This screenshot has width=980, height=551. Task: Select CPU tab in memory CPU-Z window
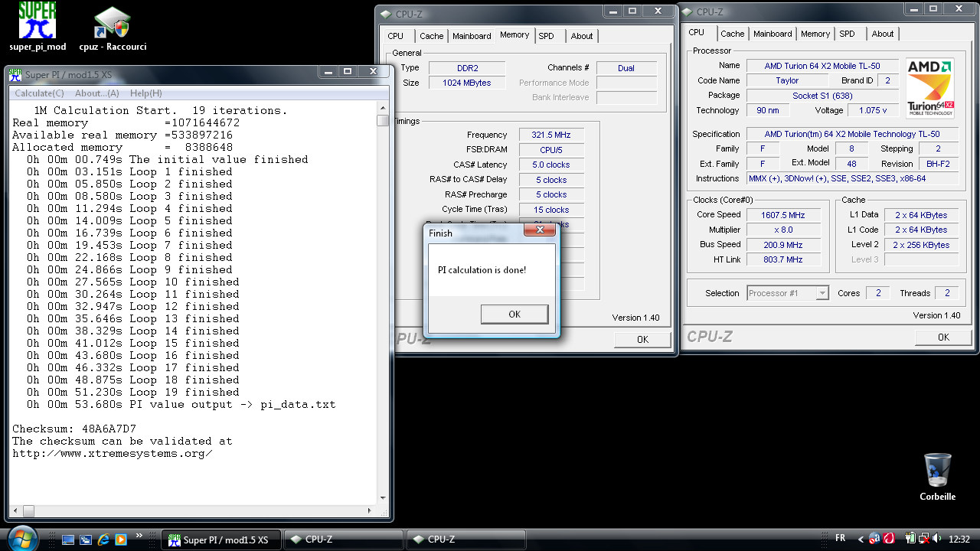click(x=395, y=36)
